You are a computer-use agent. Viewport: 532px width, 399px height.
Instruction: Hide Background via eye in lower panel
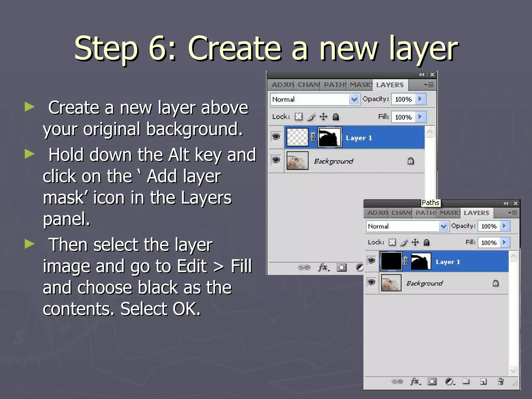point(371,282)
